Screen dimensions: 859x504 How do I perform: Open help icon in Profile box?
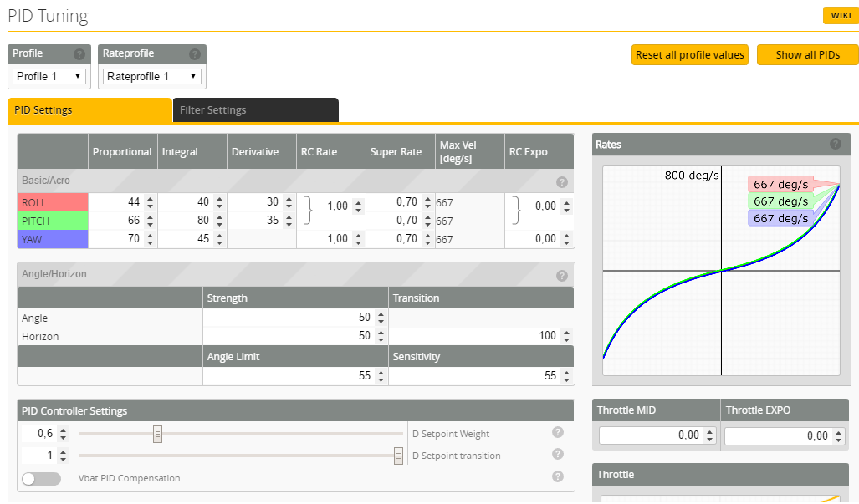79,54
